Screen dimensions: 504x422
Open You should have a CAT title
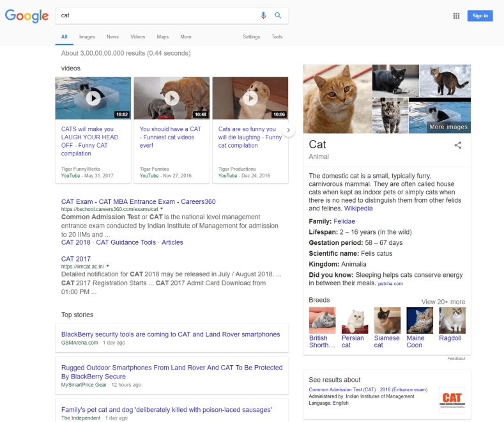(171, 137)
